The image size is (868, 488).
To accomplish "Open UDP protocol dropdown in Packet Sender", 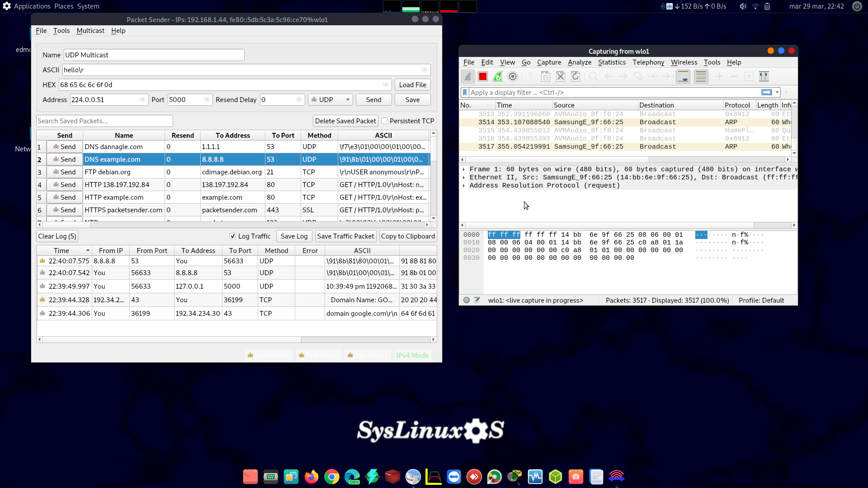I will pos(330,100).
